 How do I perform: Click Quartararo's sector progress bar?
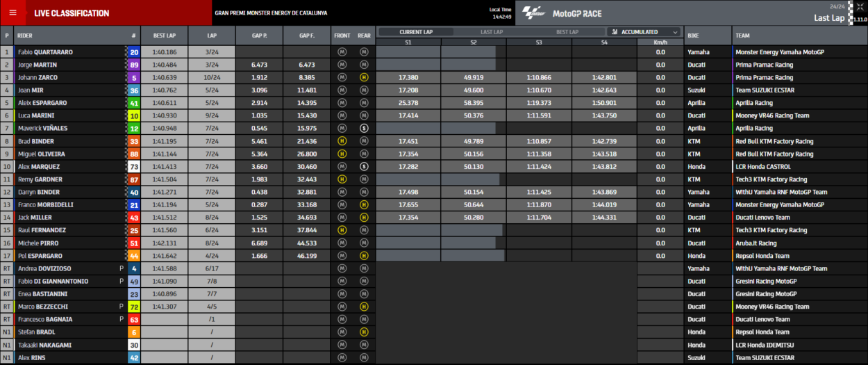pos(435,52)
